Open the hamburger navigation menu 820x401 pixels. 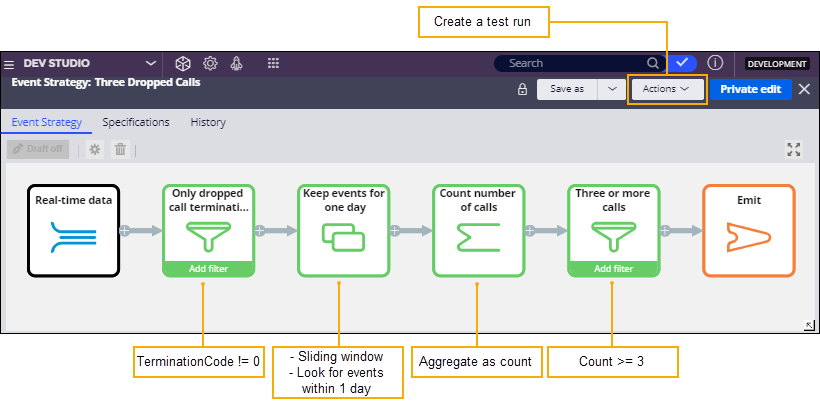[9, 63]
